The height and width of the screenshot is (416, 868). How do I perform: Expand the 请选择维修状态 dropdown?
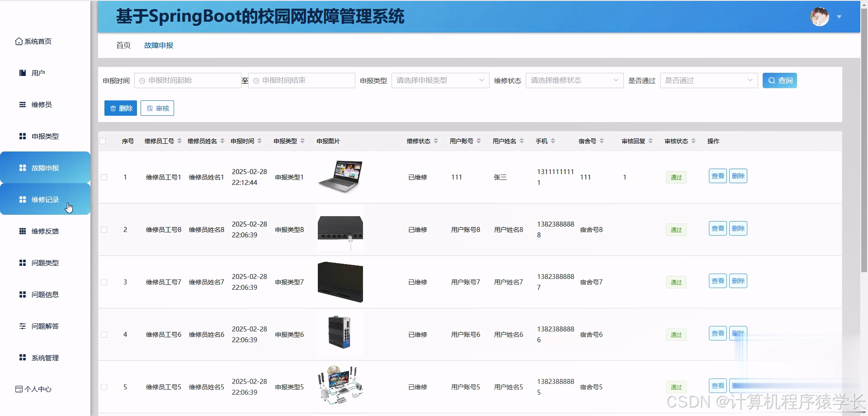[x=574, y=80]
